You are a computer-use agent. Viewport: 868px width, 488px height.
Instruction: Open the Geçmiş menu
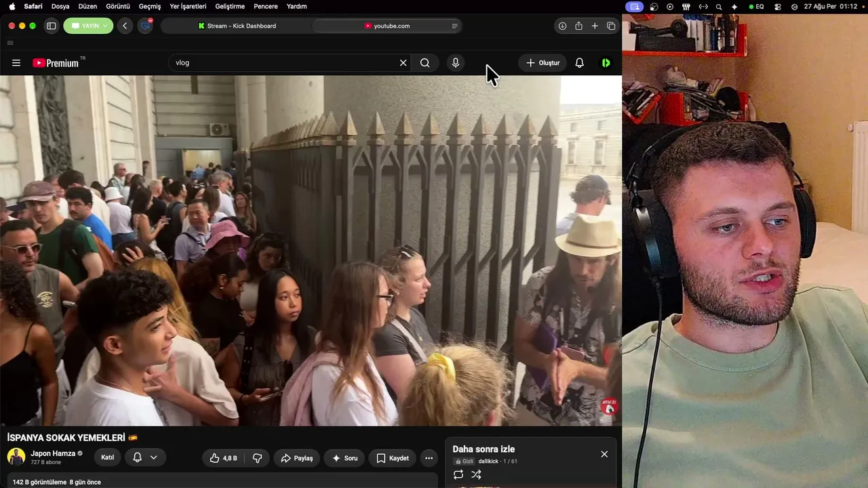pyautogui.click(x=150, y=6)
